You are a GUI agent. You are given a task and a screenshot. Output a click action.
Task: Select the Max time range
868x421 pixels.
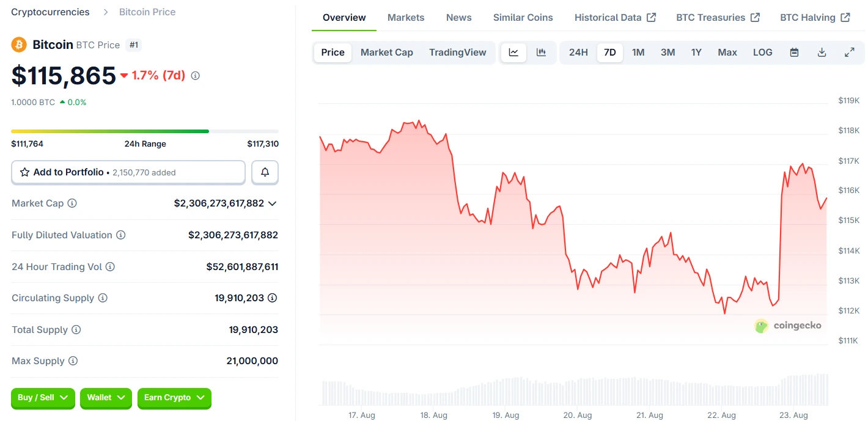tap(727, 53)
